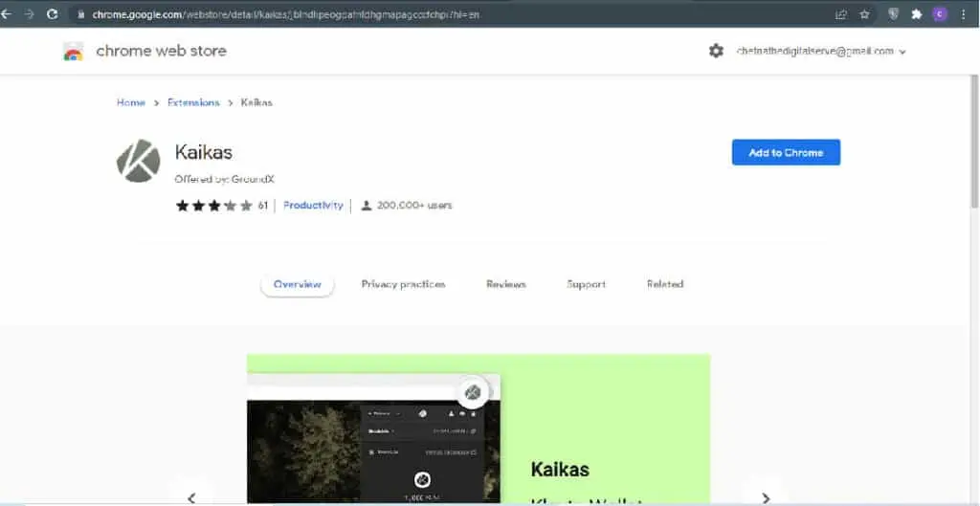980x506 pixels.
Task: Click the 200,000+ users text
Action: 414,205
